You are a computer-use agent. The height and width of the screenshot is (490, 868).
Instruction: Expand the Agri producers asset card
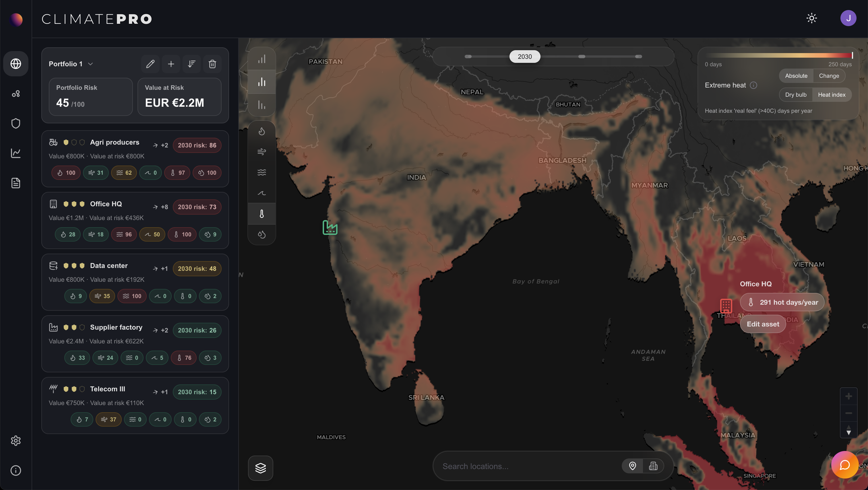[115, 142]
